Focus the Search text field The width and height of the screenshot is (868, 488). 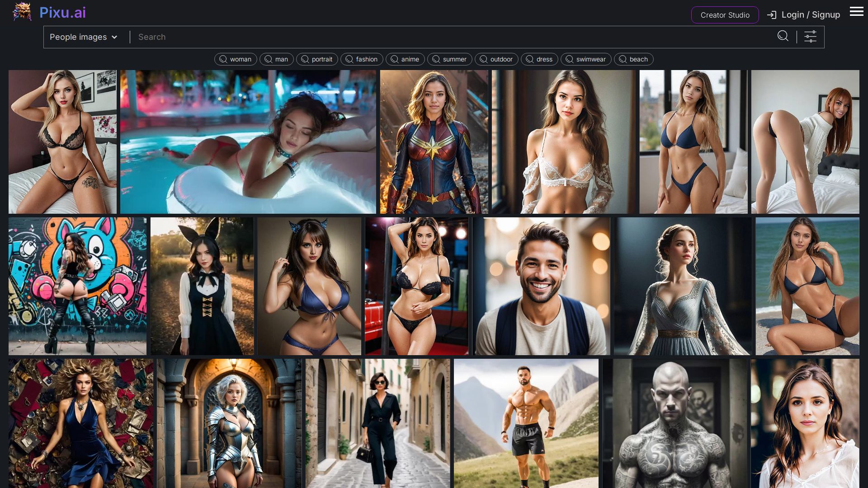(x=452, y=37)
